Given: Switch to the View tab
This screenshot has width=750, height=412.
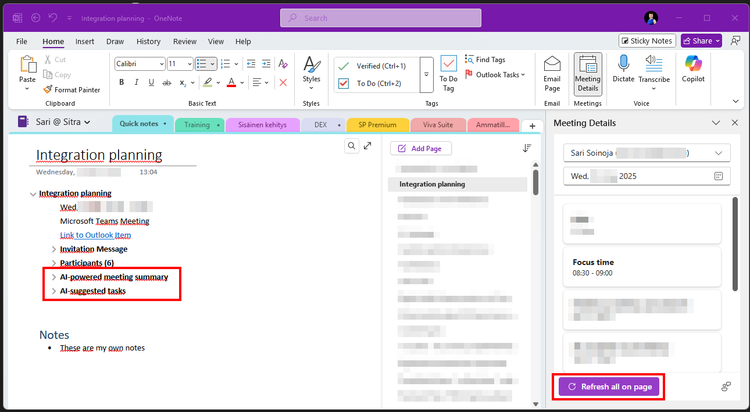Looking at the screenshot, I should (x=216, y=42).
